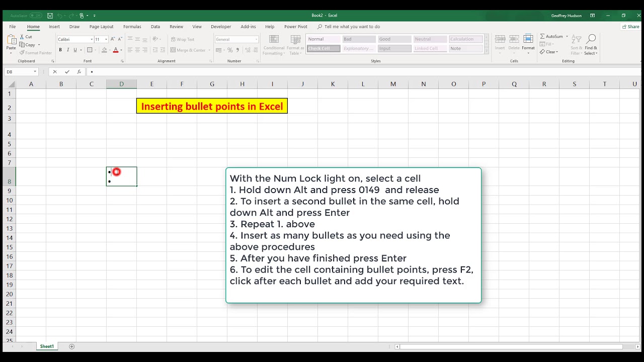The width and height of the screenshot is (644, 362).
Task: Toggle AutoSave switch
Action: [x=36, y=16]
